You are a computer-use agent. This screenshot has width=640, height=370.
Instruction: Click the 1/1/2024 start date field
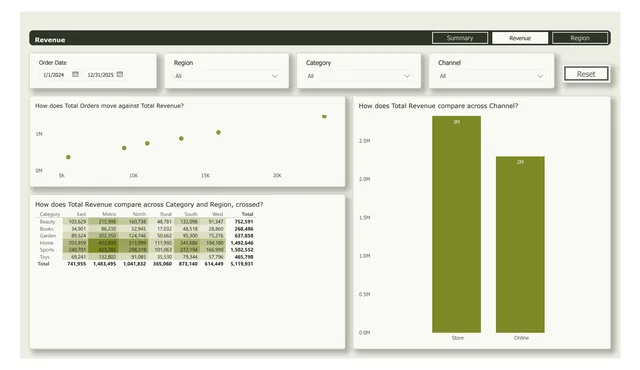(54, 75)
